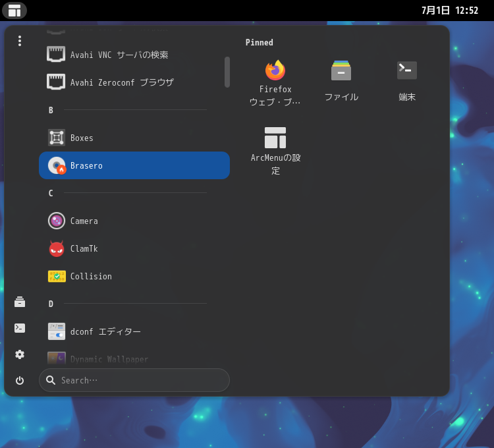The height and width of the screenshot is (448, 494).
Task: Launch dconf Editor icon
Action: (57, 331)
